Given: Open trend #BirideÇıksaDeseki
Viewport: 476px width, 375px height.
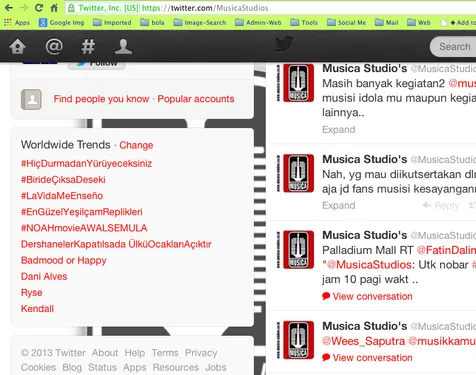Looking at the screenshot, I should [63, 180].
